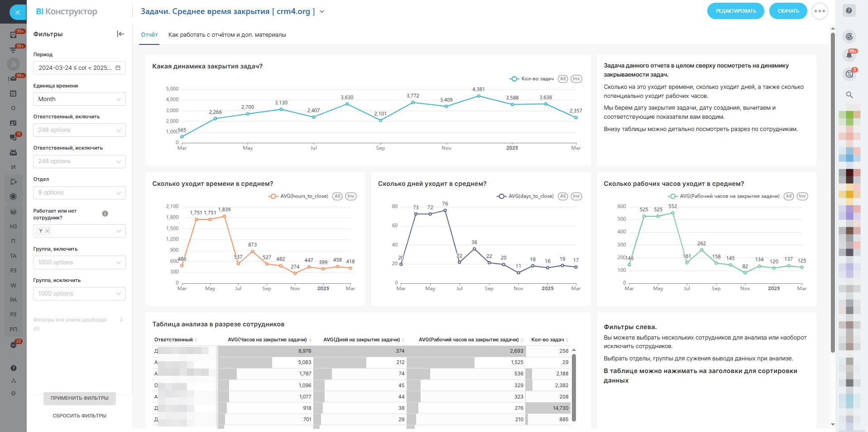Click the employee table vertical scrollbar
The height and width of the screenshot is (432, 868).
pos(574,388)
